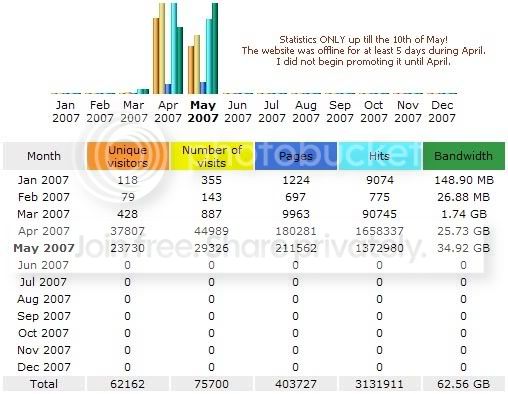The height and width of the screenshot is (394, 508).
Task: Click the 180281 pages value
Action: [x=296, y=231]
